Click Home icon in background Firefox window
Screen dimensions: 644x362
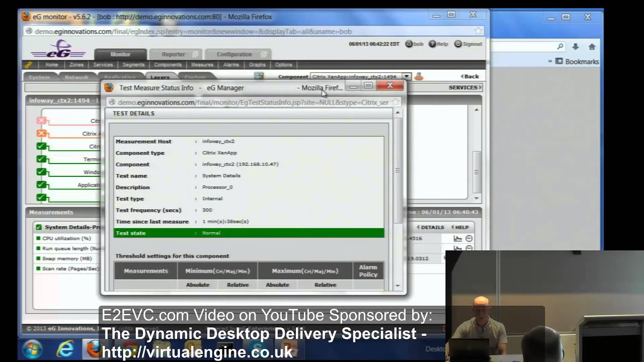pyautogui.click(x=592, y=47)
